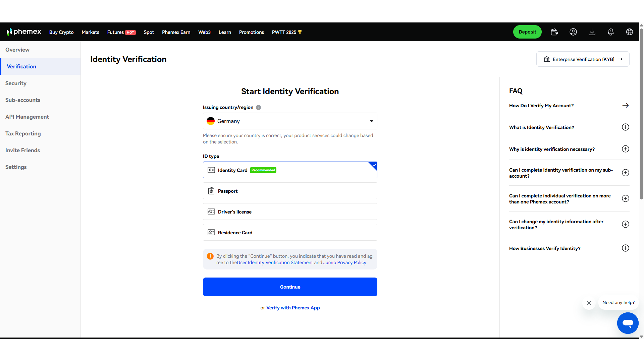644x362 pixels.
Task: Open the Promotions menu
Action: coord(252,32)
